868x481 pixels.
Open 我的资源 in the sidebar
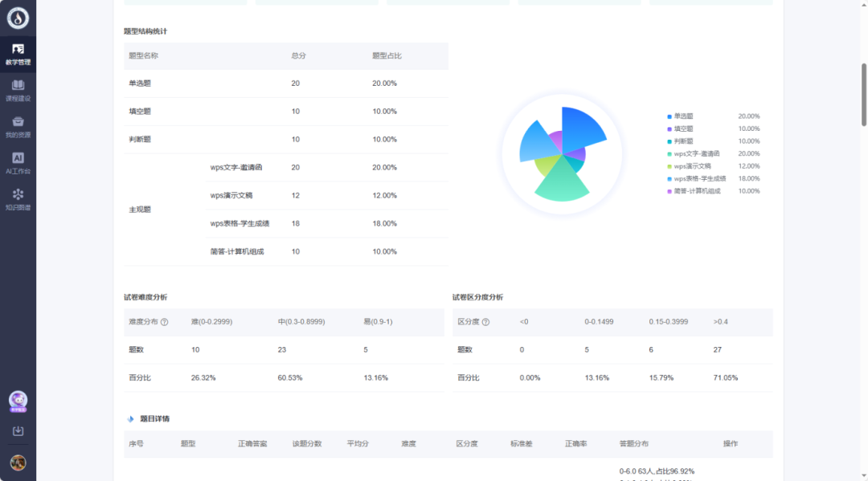18,127
